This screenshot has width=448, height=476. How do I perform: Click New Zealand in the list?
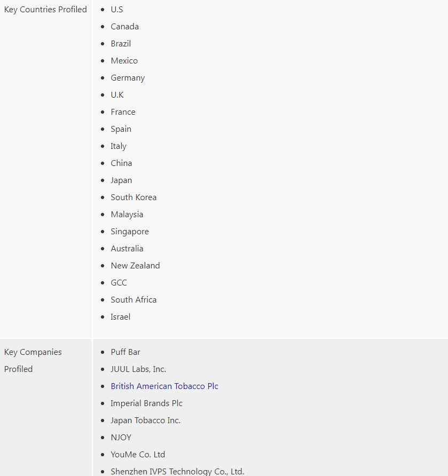point(135,266)
